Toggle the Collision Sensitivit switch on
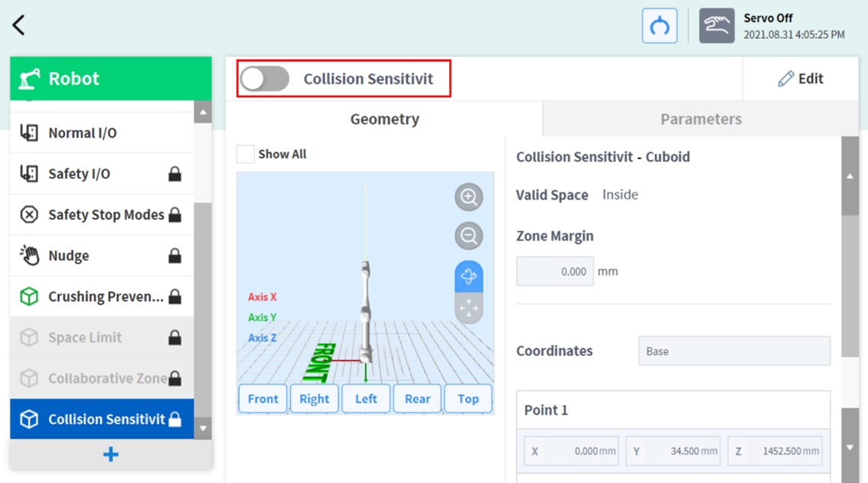This screenshot has width=868, height=483. pyautogui.click(x=265, y=79)
